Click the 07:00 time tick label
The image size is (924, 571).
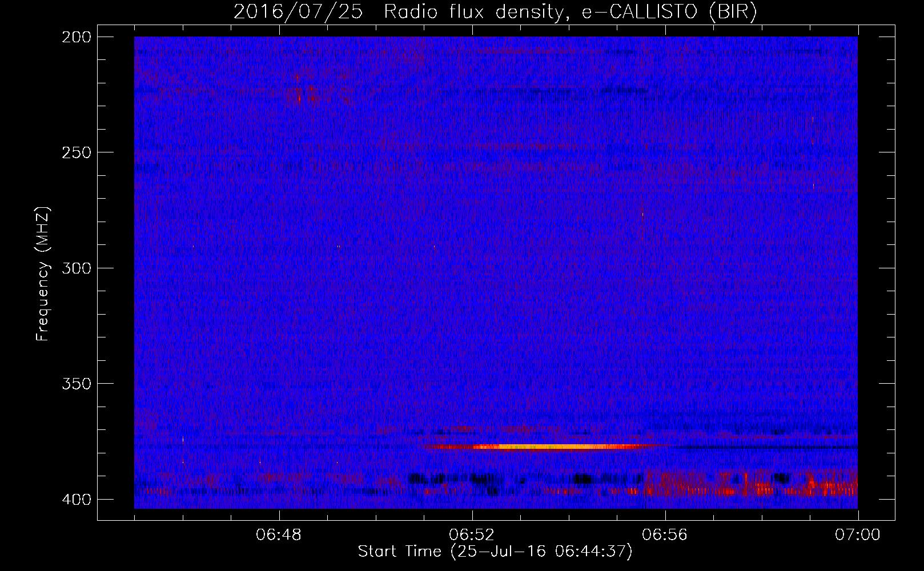[858, 535]
